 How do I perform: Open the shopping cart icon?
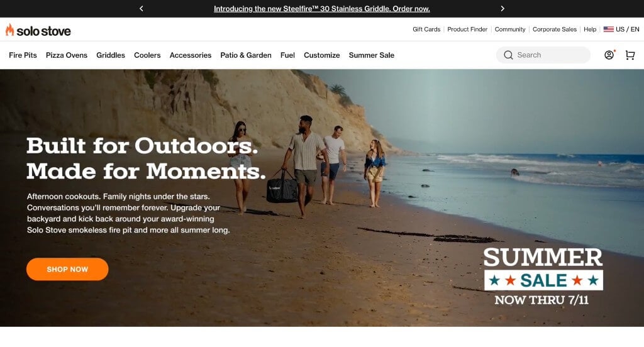click(630, 55)
